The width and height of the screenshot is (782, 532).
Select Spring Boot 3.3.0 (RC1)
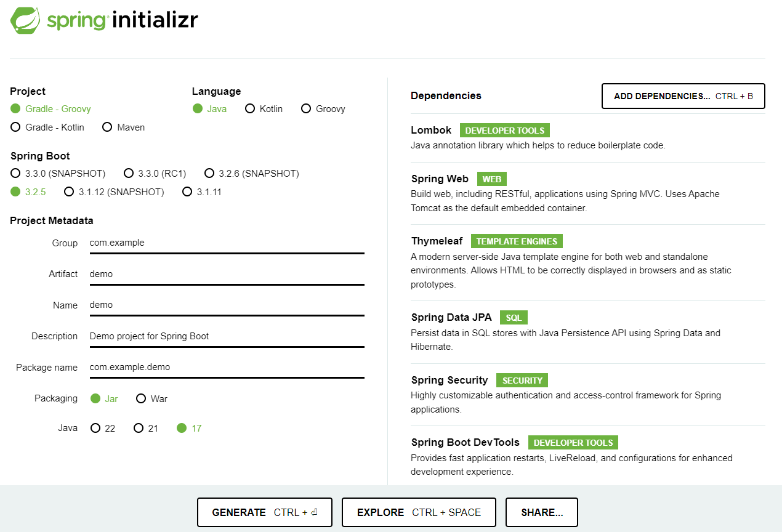(155, 174)
